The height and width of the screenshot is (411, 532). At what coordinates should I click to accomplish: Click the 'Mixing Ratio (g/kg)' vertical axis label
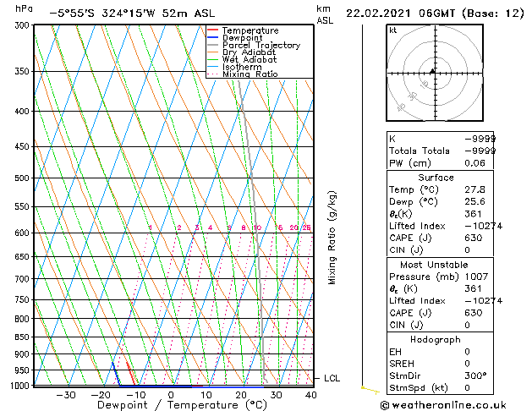click(332, 238)
